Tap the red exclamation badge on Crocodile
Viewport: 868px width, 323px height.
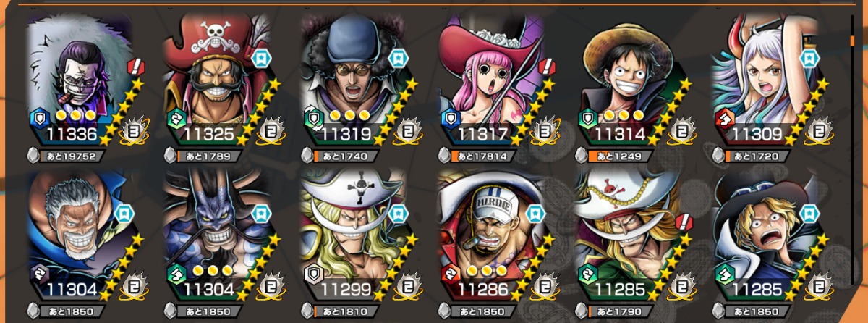pos(135,68)
